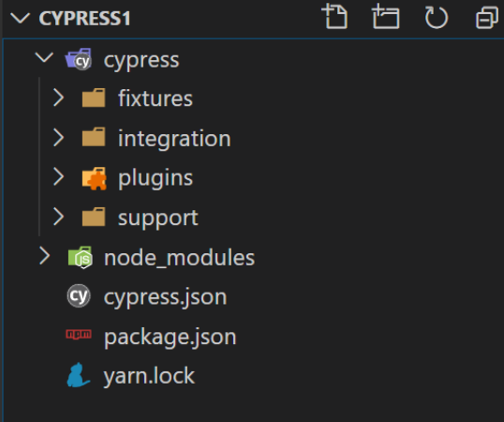Viewport: 504px width, 422px height.
Task: Click the plugins folder puzzle icon
Action: click(94, 178)
